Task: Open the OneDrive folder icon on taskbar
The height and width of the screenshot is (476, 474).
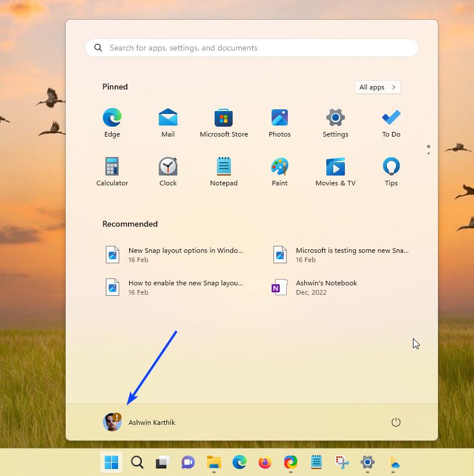Action: (393, 462)
